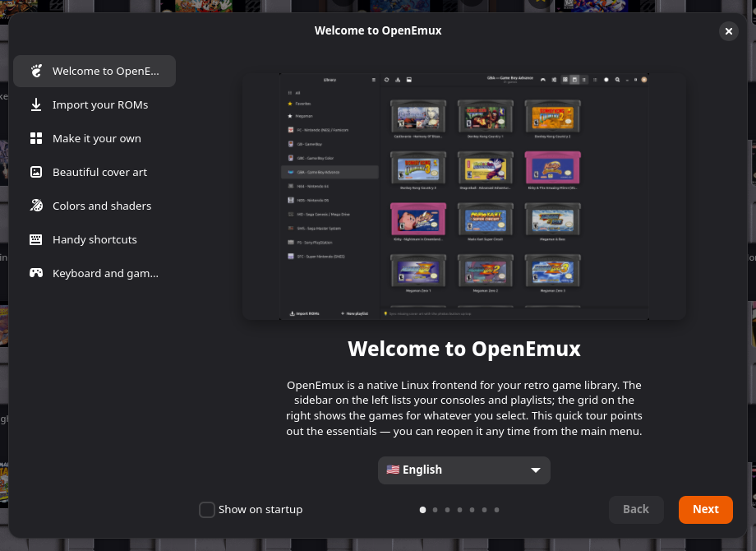This screenshot has height=551, width=756.
Task: Open the Handy shortcuts page
Action: [94, 240]
